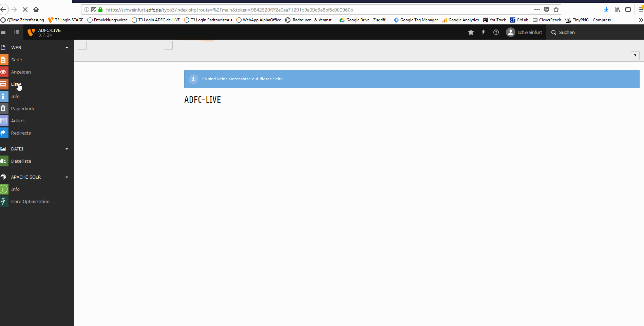Open the TYPO3 help question-mark menu
Screen dimensions: 644x326
click(496, 32)
